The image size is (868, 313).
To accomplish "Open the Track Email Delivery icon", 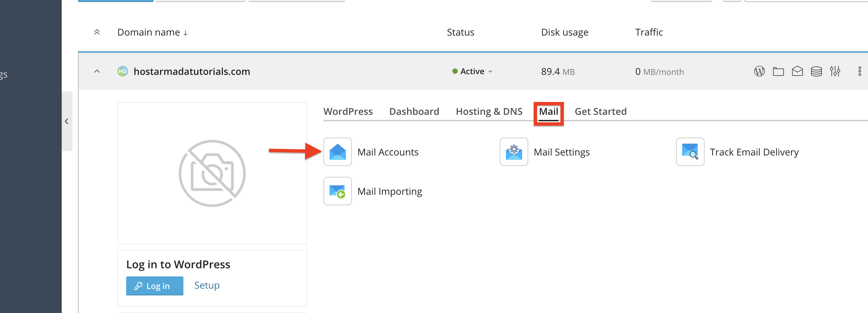I will click(690, 152).
